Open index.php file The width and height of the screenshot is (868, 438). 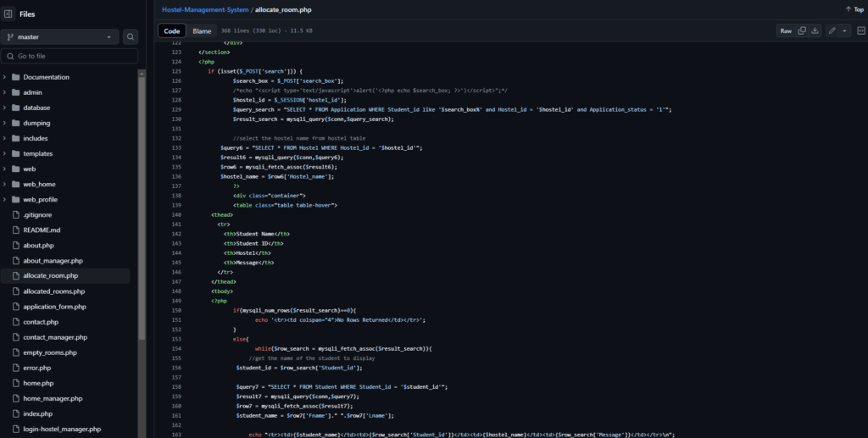click(37, 413)
